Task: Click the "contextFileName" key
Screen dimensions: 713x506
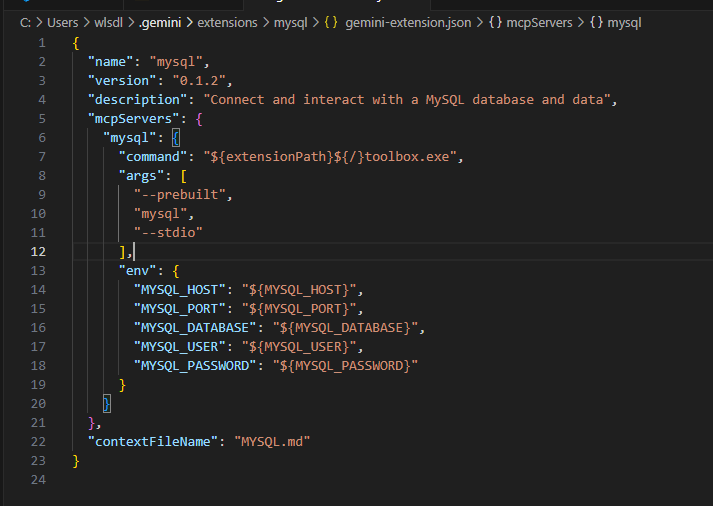Action: pos(153,442)
